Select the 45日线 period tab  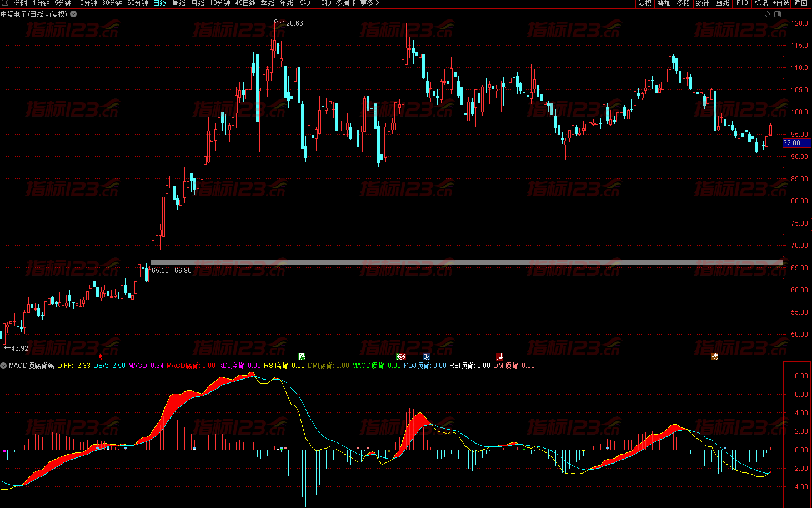(245, 3)
